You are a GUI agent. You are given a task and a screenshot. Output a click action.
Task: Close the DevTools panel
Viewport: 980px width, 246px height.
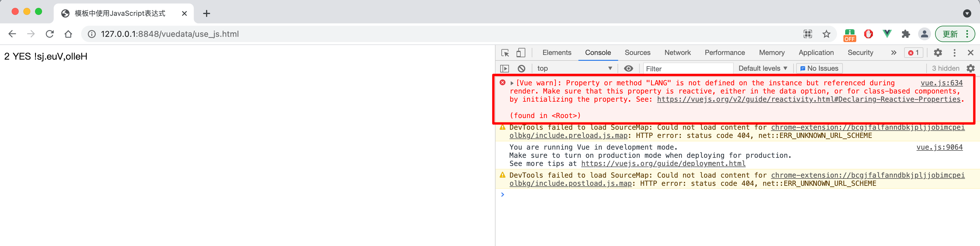click(x=970, y=53)
